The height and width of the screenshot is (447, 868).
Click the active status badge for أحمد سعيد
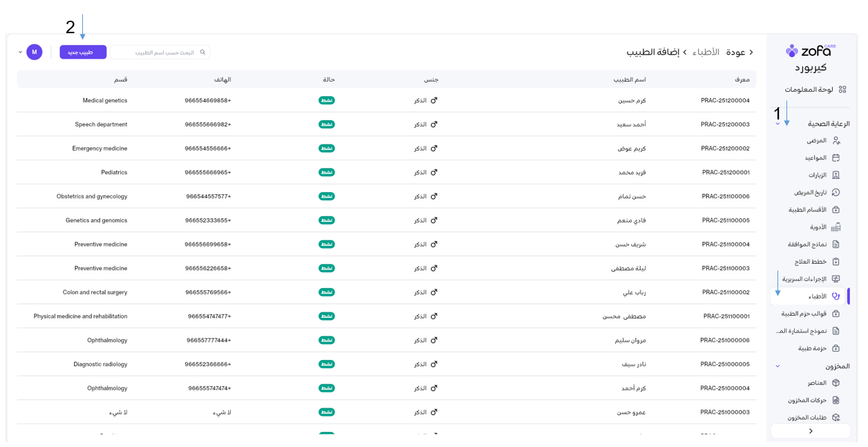(327, 124)
